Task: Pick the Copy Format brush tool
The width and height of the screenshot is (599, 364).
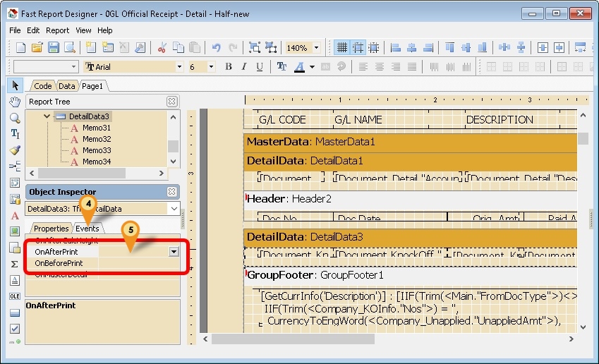Action: 15,150
